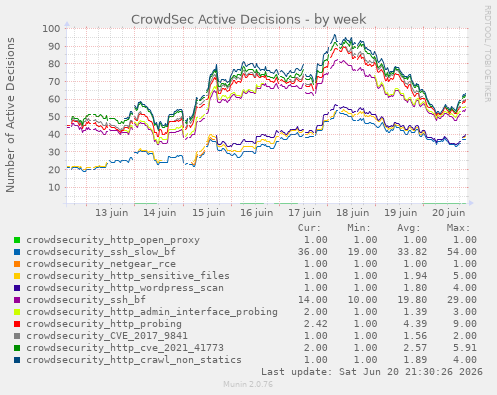Click ssh_bf average value 19.80
Image resolution: width=497 pixels, height=395 pixels.
tap(412, 300)
